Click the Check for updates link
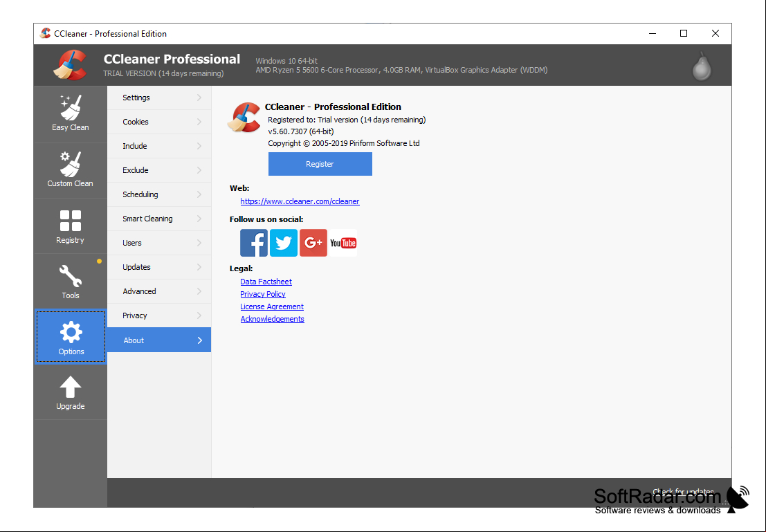This screenshot has width=766, height=532. pyautogui.click(x=683, y=491)
